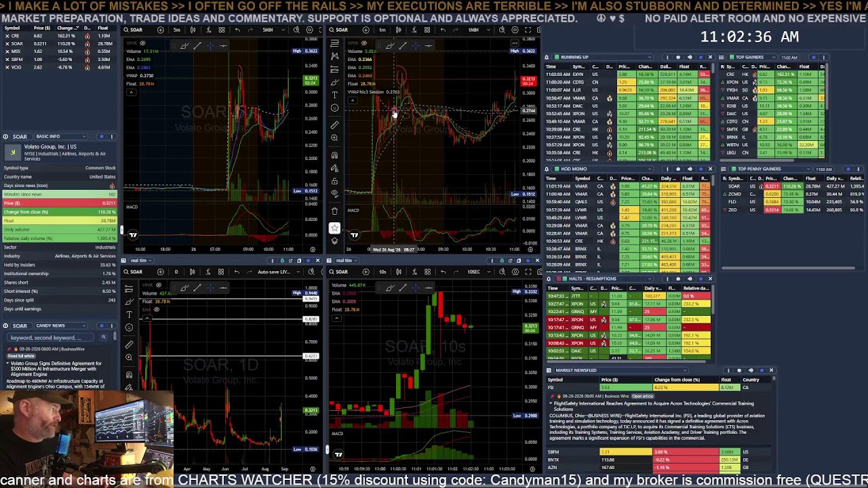Remove CRE from the watchlist
Image resolution: width=868 pixels, height=488 pixels.
click(x=7, y=36)
